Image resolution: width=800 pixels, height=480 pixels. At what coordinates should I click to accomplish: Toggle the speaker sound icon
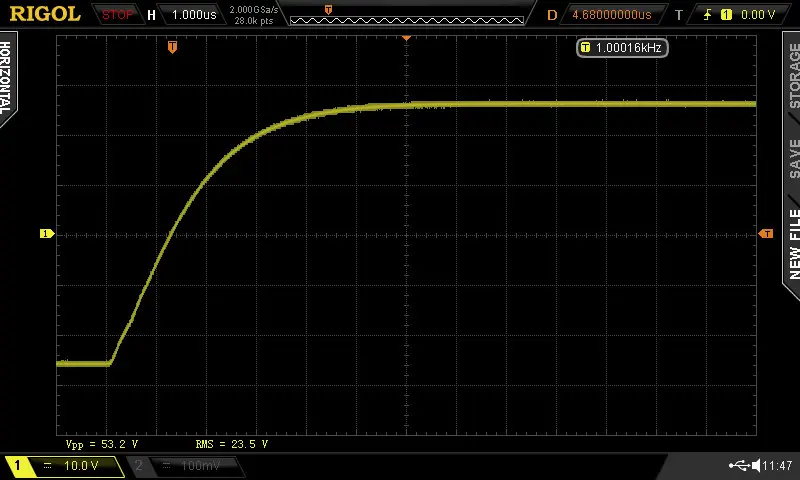click(756, 465)
